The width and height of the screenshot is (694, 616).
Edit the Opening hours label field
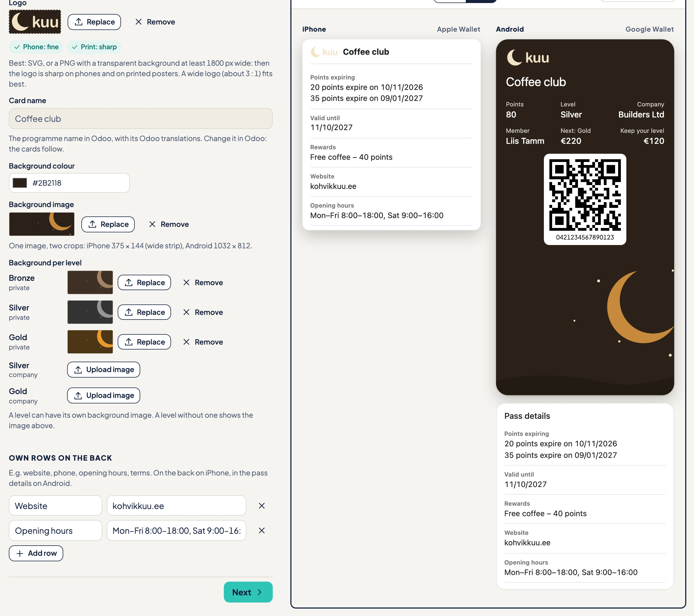coord(55,530)
